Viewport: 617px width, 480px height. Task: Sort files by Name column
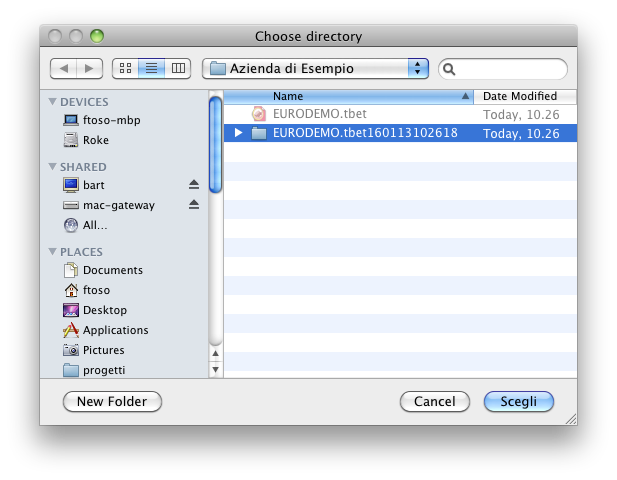click(x=350, y=97)
